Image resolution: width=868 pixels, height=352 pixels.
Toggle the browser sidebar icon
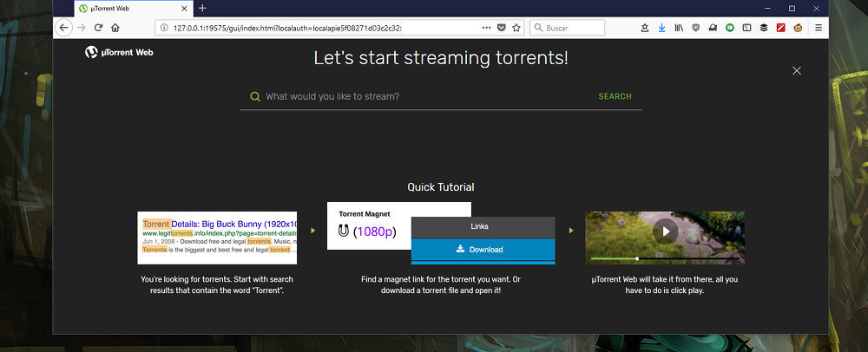[746, 28]
